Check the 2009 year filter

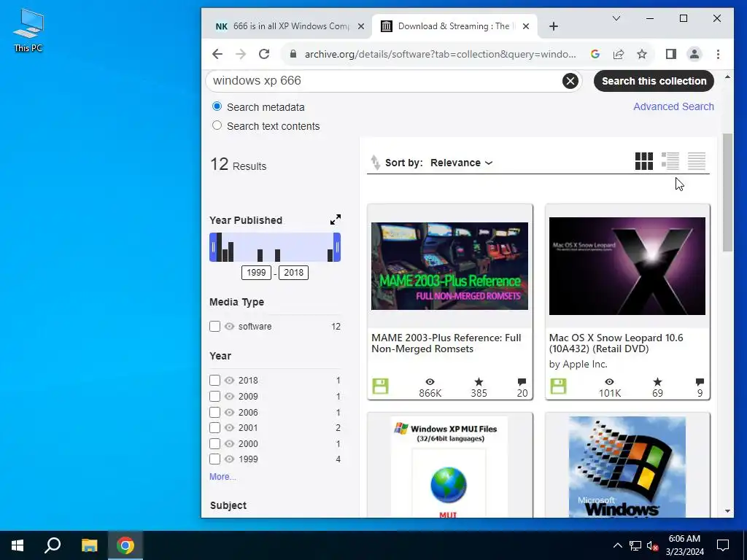tap(215, 396)
